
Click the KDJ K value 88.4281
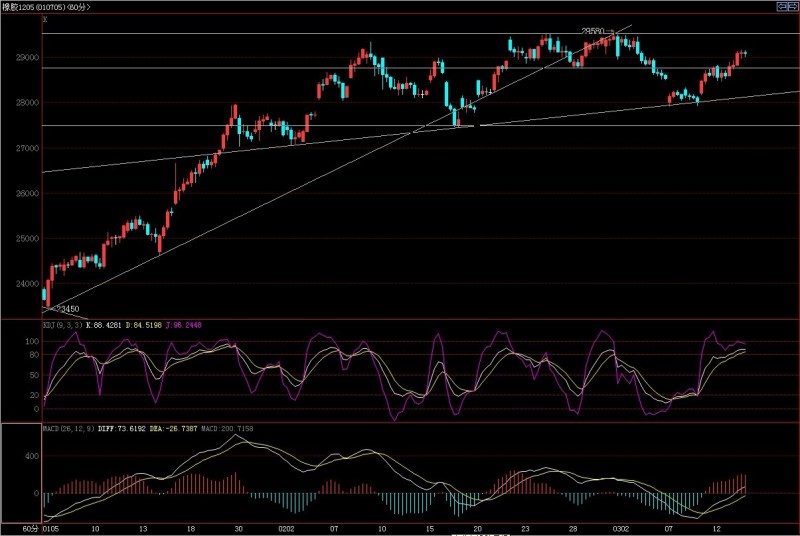pyautogui.click(x=105, y=325)
